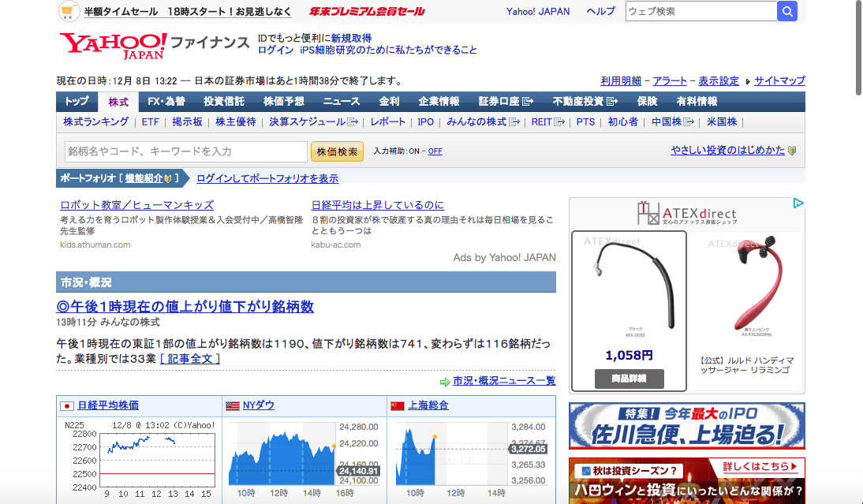This screenshot has width=863, height=504.
Task: Click the page vertical scrollbar
Action: [x=857, y=47]
